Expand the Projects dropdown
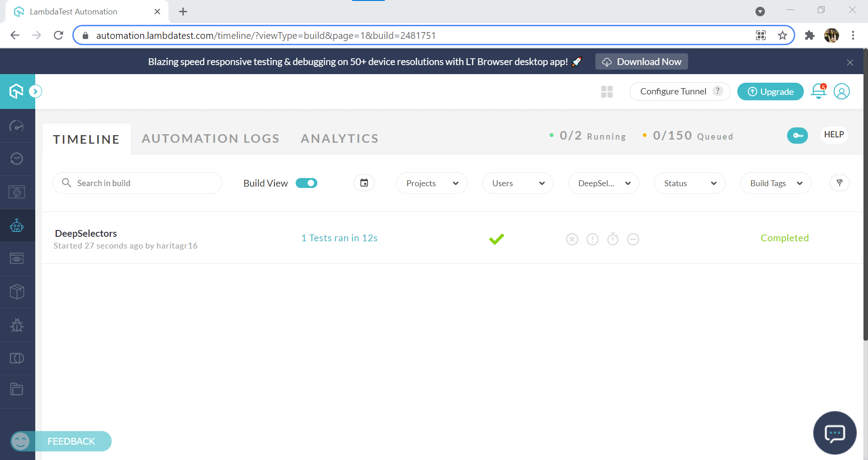 tap(431, 183)
